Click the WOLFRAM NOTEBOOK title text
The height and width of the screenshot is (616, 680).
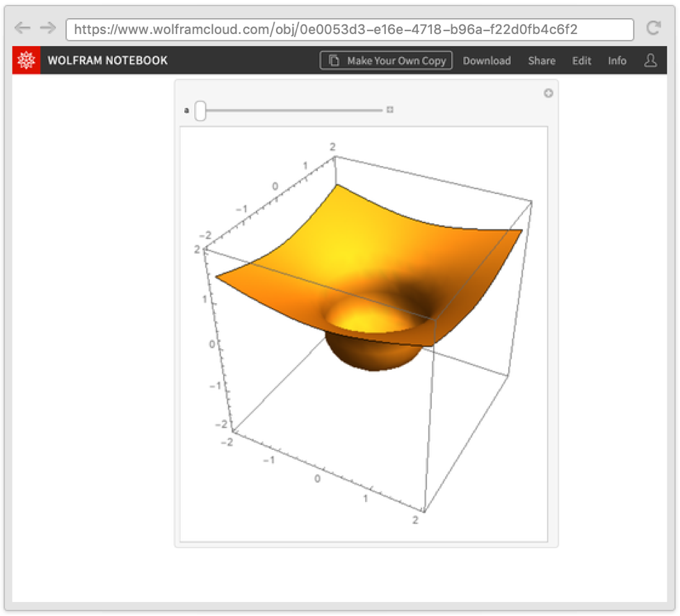(x=108, y=60)
